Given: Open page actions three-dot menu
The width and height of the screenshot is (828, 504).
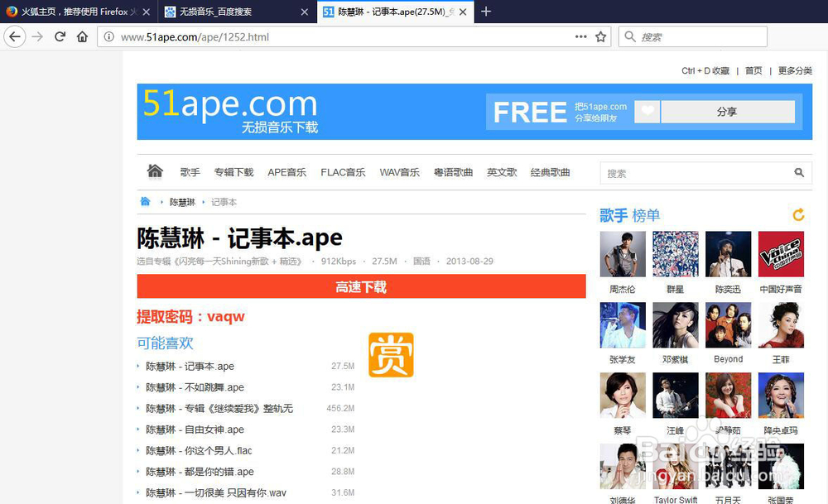Looking at the screenshot, I should pyautogui.click(x=581, y=36).
